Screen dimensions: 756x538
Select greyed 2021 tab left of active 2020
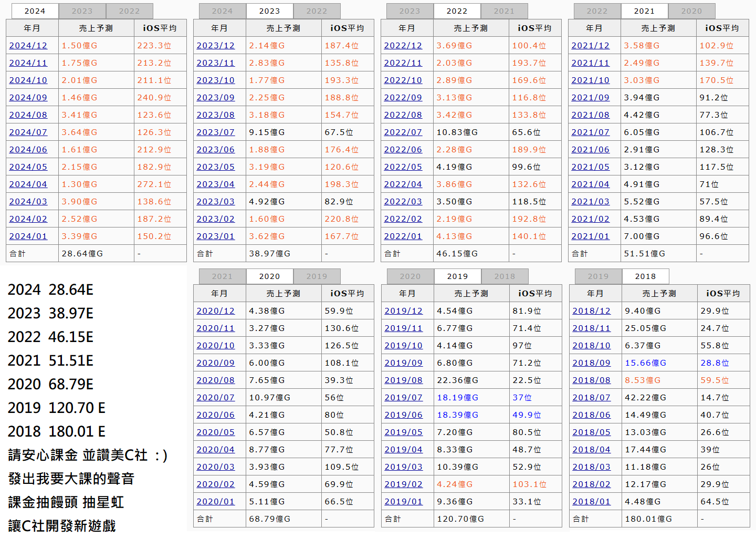click(x=222, y=276)
